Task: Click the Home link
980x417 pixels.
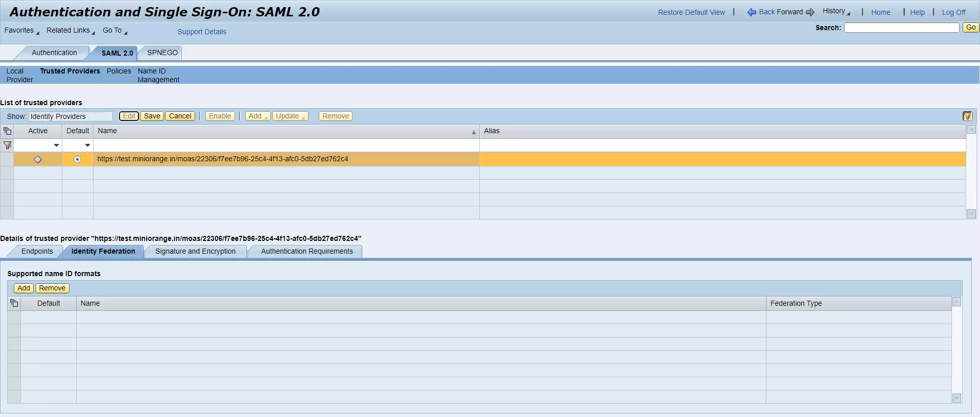Action: [880, 12]
